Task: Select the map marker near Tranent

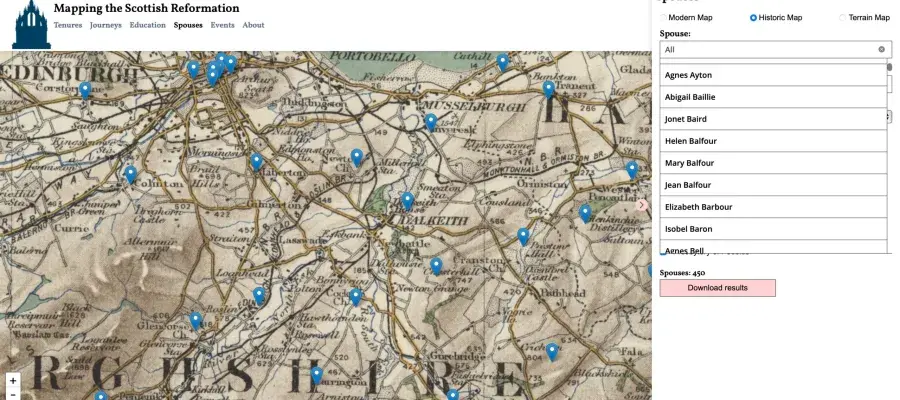Action: (x=548, y=89)
